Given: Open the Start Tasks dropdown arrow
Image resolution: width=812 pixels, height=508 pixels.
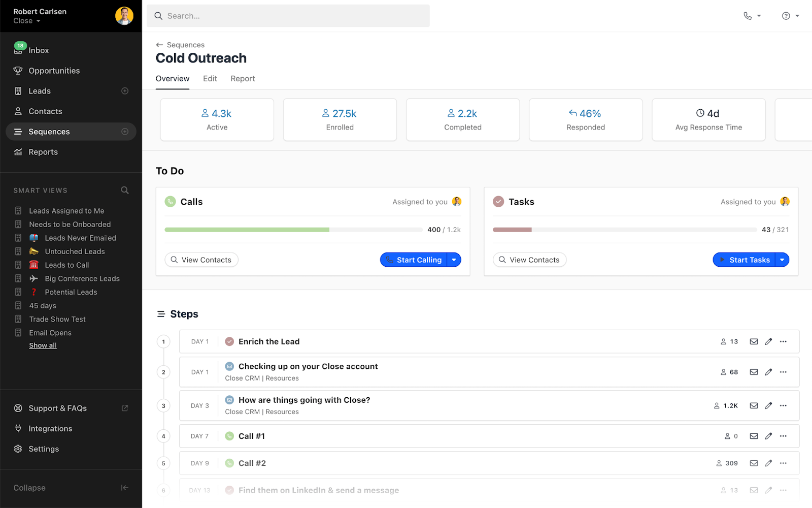Looking at the screenshot, I should pyautogui.click(x=782, y=260).
